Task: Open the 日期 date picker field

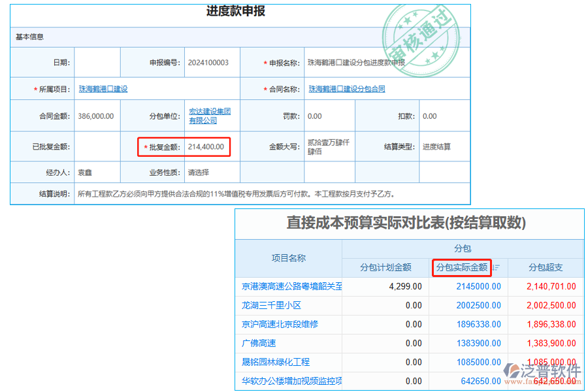Action: pos(97,62)
